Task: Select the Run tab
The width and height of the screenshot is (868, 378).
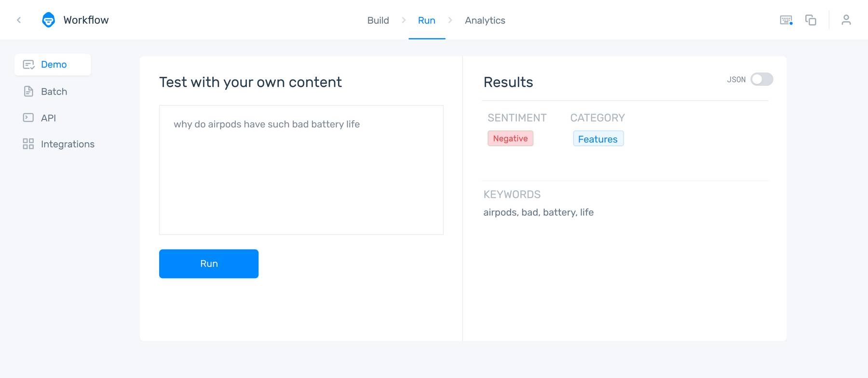Action: coord(426,20)
